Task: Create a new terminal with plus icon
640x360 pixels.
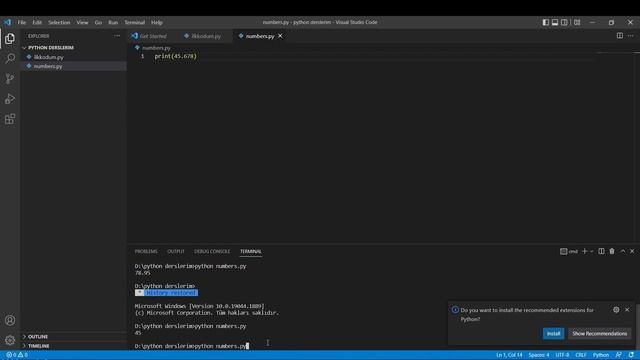Action: (584, 251)
